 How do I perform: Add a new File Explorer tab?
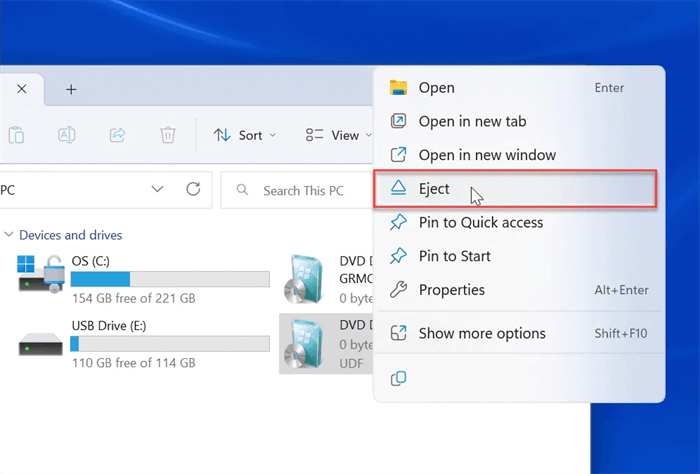click(x=71, y=89)
